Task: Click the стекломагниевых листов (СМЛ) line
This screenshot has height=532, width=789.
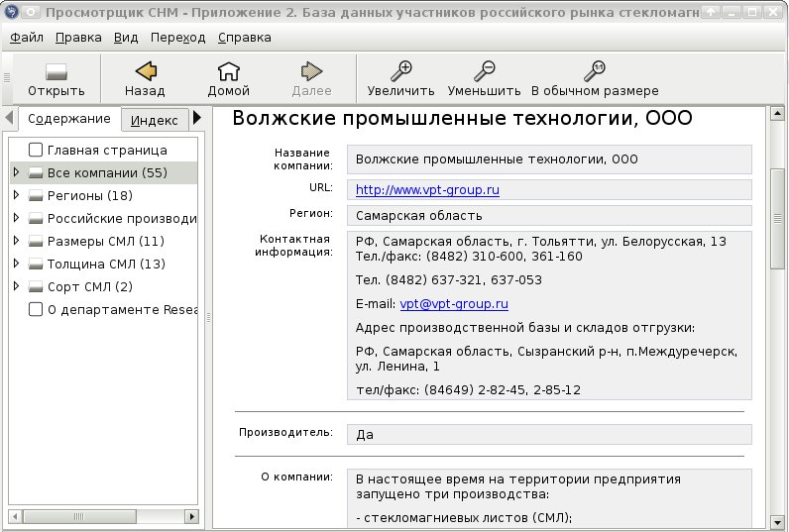Action: [464, 517]
